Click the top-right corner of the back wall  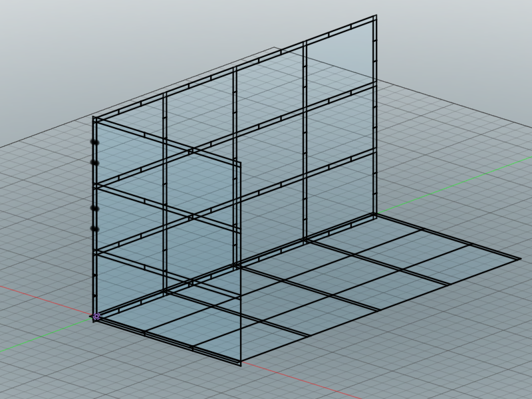[x=376, y=15]
